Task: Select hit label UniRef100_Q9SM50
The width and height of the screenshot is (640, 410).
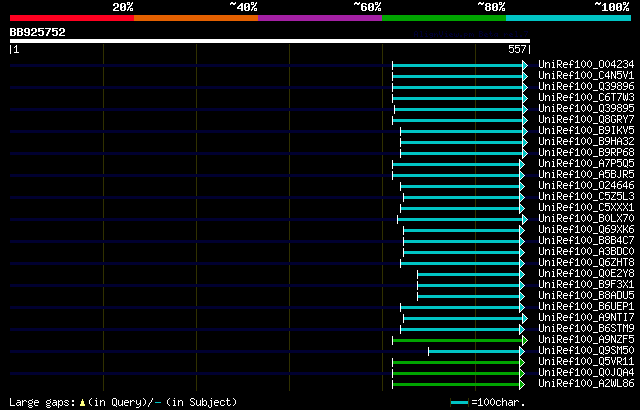Action: pyautogui.click(x=586, y=351)
